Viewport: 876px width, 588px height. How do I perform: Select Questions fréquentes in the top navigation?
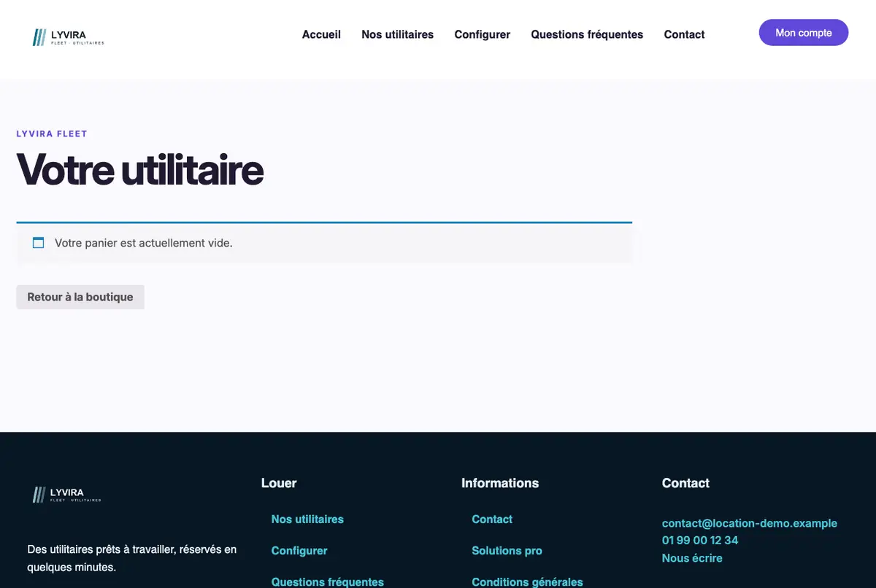587,34
